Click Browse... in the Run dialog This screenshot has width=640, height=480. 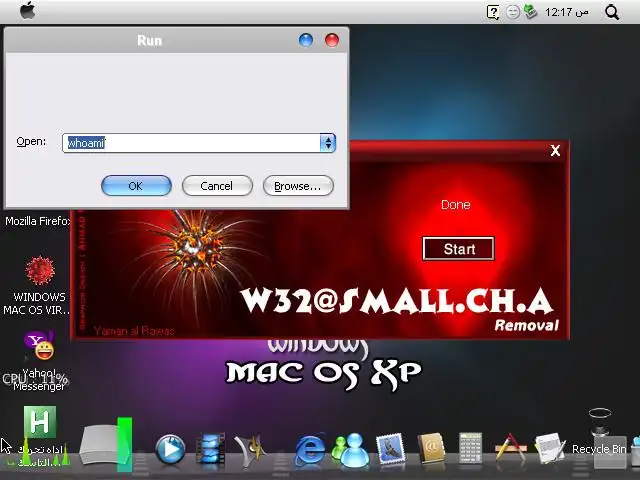(x=298, y=186)
